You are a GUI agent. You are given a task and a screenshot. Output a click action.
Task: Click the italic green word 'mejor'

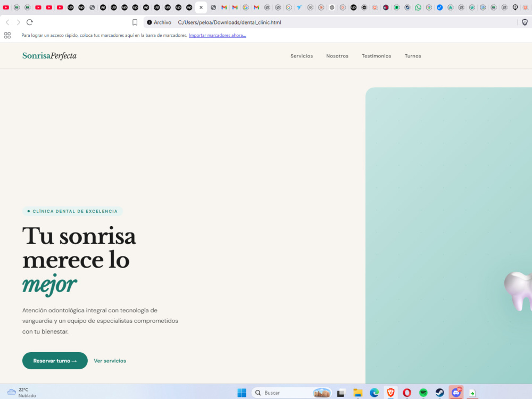click(49, 285)
